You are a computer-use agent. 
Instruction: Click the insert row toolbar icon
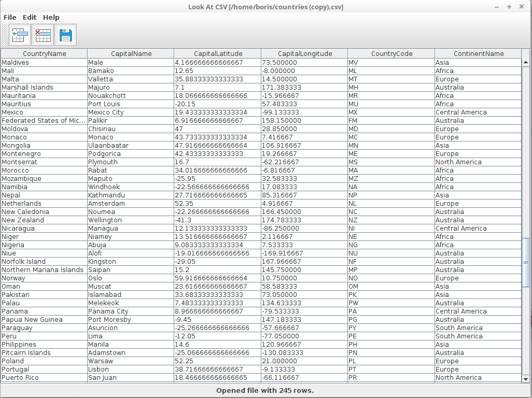click(x=20, y=35)
